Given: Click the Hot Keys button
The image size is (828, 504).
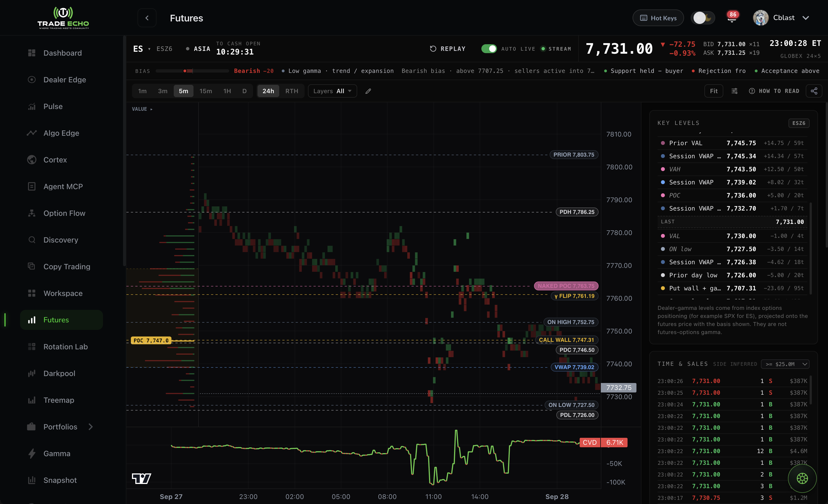Looking at the screenshot, I should (658, 18).
